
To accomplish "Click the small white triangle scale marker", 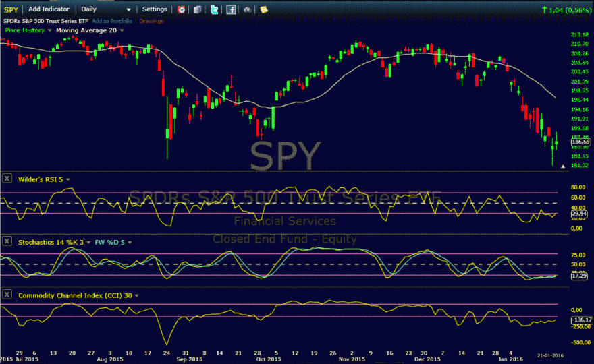I will (x=563, y=166).
